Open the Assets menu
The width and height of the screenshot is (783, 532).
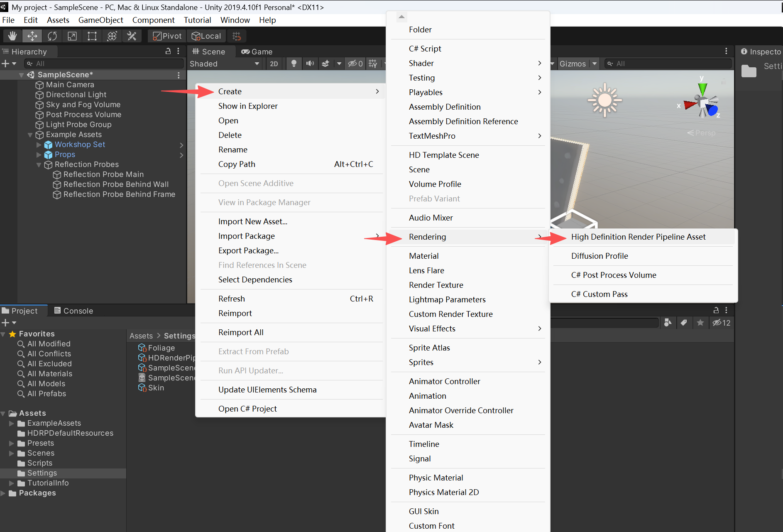click(x=58, y=20)
